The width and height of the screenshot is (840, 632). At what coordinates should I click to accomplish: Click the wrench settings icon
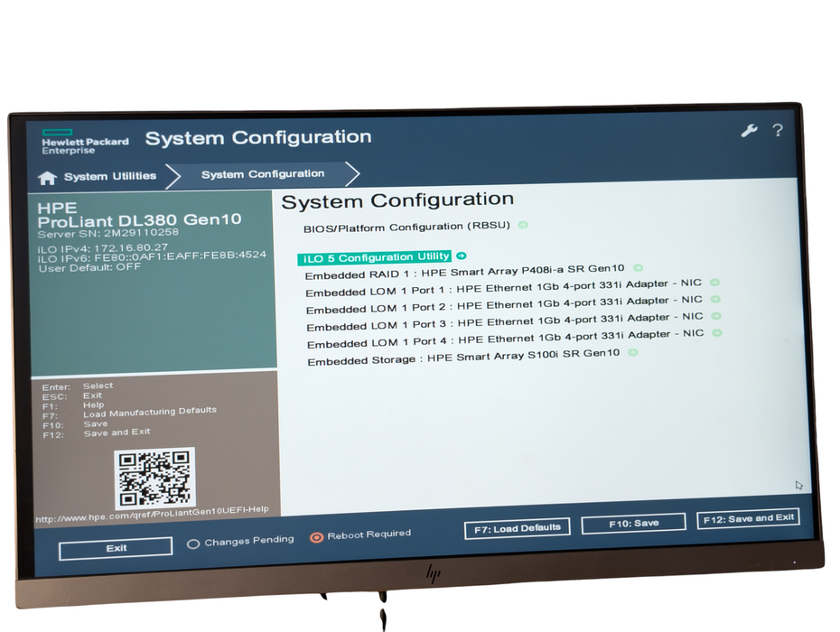click(749, 130)
